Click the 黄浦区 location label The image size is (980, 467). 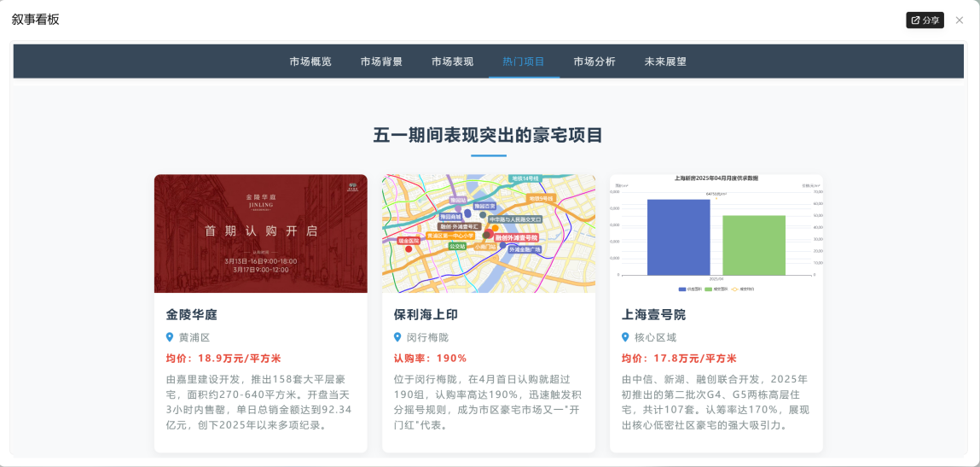(194, 337)
